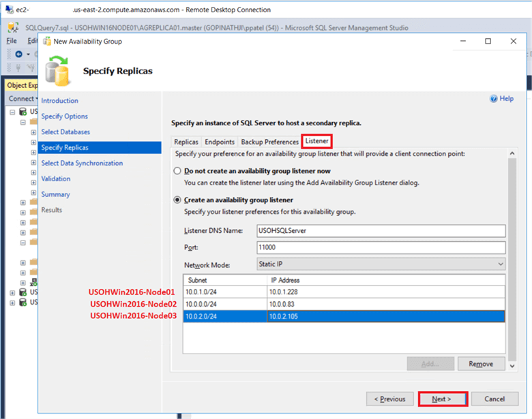Image resolution: width=532 pixels, height=419 pixels.
Task: Click the vertical scrollbar thumb in listener panel
Action: [x=512, y=260]
